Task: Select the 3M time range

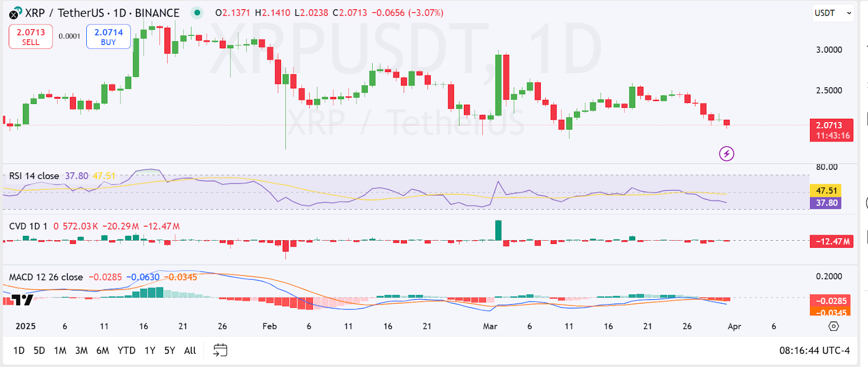Action: coord(81,351)
